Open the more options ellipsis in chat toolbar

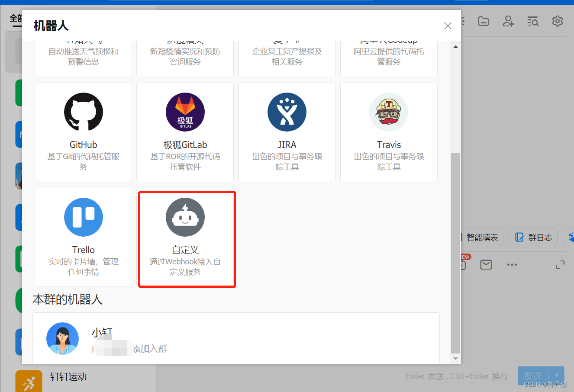[x=512, y=264]
